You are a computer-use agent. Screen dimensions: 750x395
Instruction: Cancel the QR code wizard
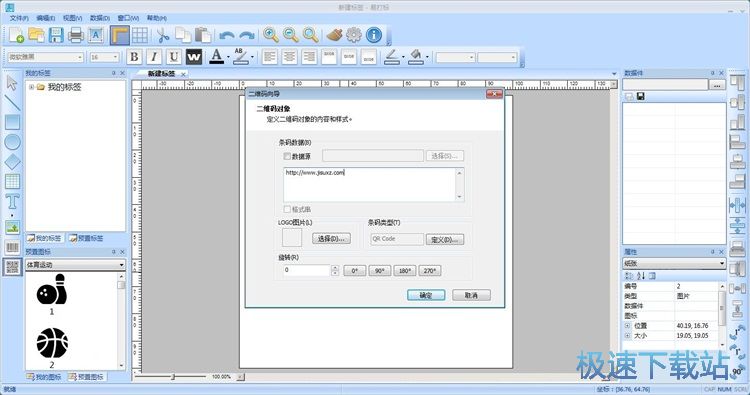(472, 296)
